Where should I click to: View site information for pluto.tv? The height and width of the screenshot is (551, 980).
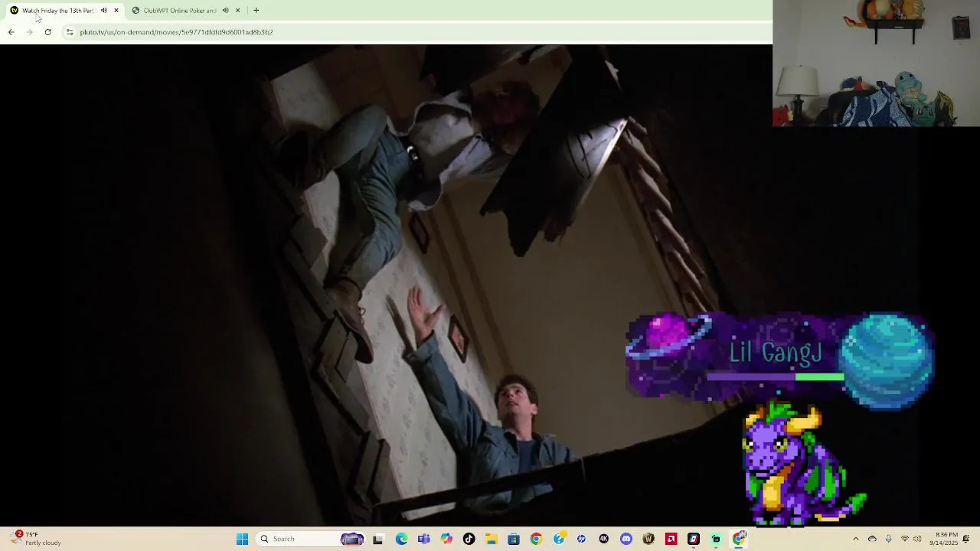[x=70, y=32]
